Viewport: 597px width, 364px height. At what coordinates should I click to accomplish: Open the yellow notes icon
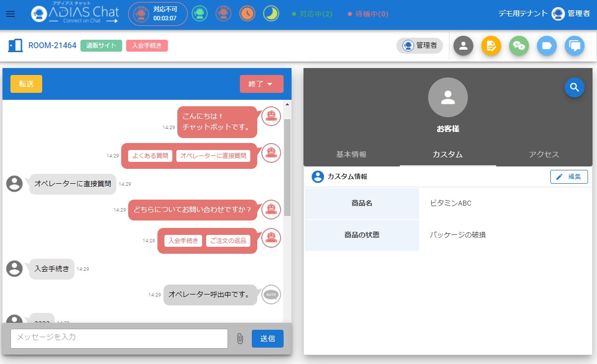point(491,46)
